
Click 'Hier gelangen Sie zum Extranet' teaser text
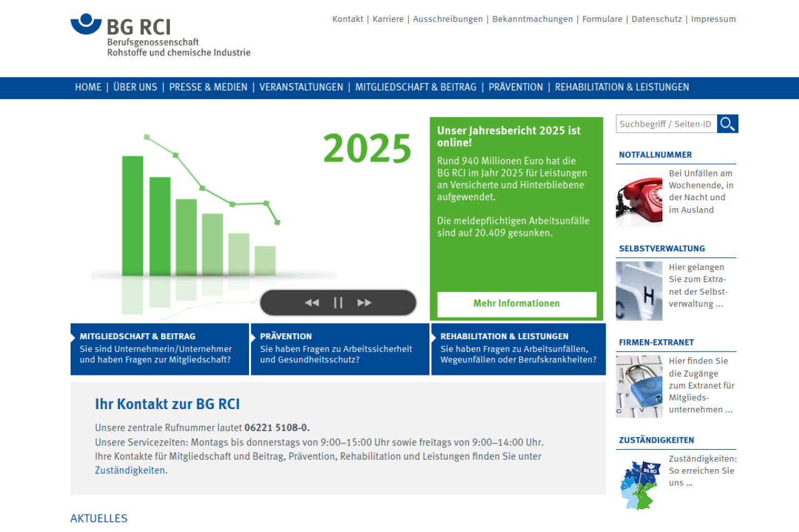(x=699, y=286)
